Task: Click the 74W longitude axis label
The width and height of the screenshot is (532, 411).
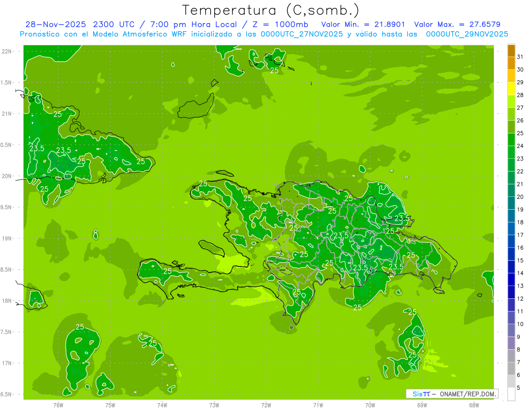Action: (162, 405)
